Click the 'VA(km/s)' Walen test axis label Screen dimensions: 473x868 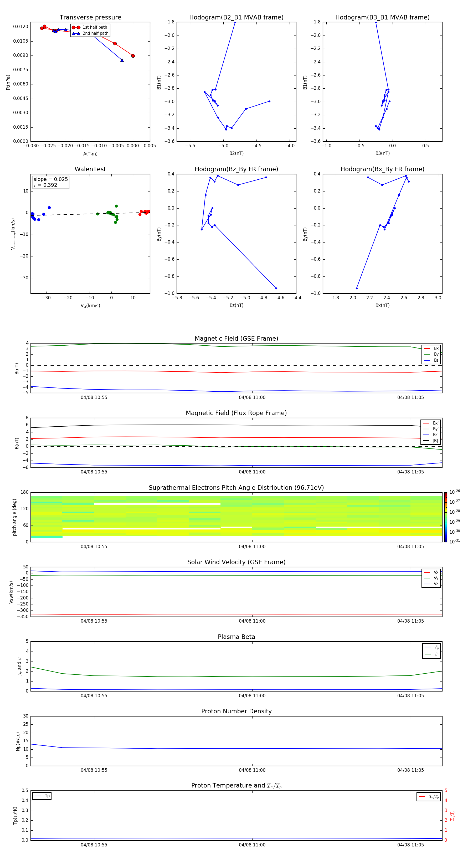tap(90, 306)
